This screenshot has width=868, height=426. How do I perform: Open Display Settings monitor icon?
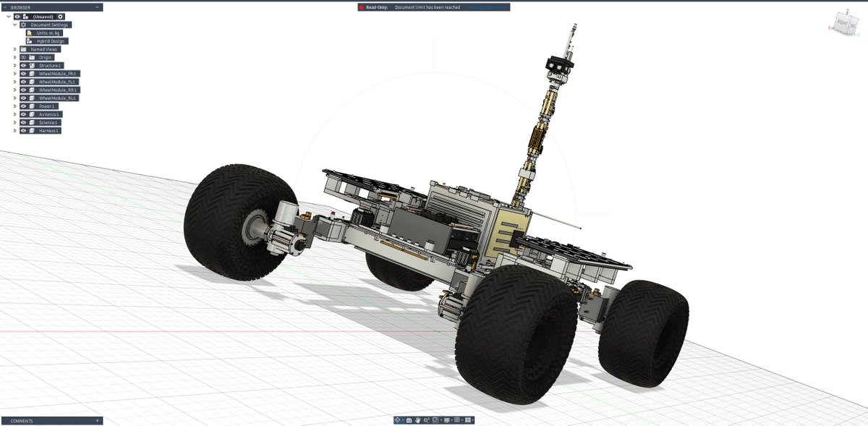446,419
